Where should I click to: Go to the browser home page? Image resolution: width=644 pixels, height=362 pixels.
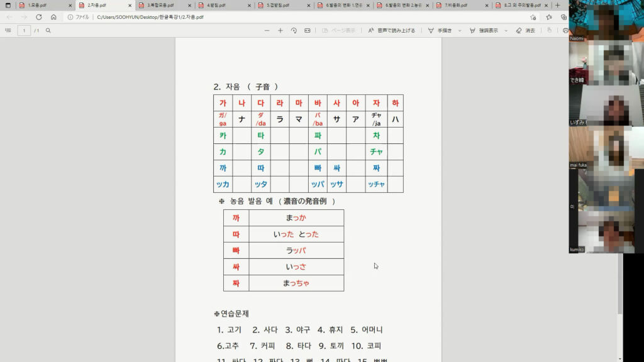coord(53,17)
